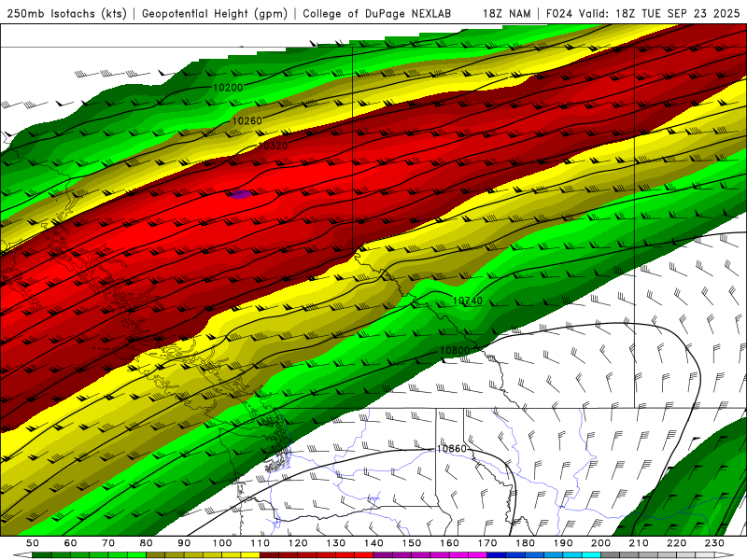747x560 pixels.
Task: Click the 160 value on the color scale
Action: coord(449,543)
